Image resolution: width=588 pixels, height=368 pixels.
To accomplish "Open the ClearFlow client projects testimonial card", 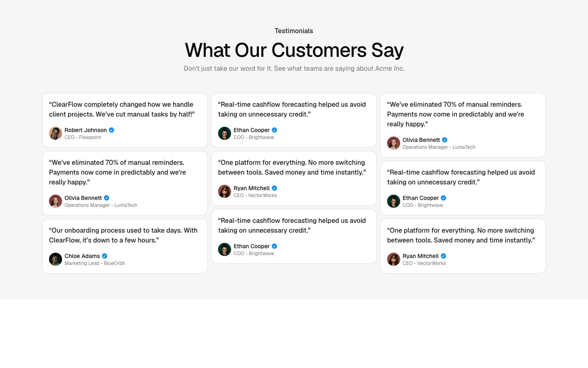I will click(125, 120).
